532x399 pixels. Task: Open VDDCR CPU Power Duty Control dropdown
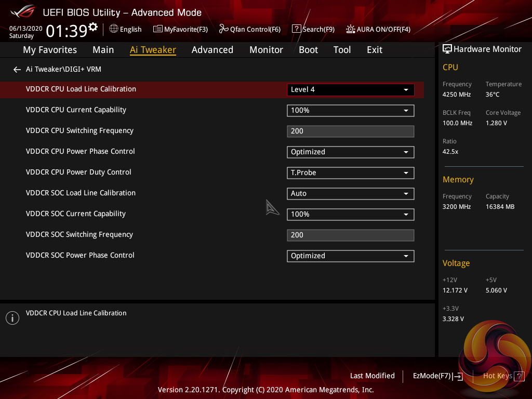[350, 172]
